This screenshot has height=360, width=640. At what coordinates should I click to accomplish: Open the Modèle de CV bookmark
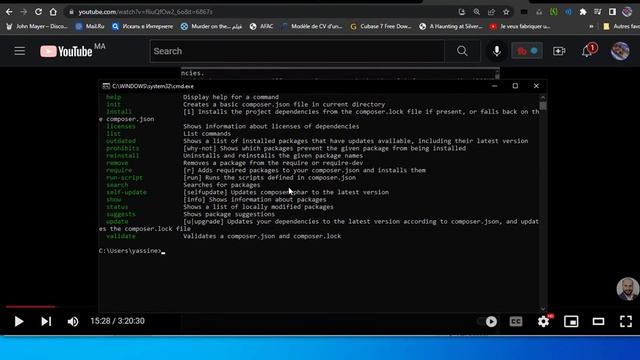pos(312,26)
